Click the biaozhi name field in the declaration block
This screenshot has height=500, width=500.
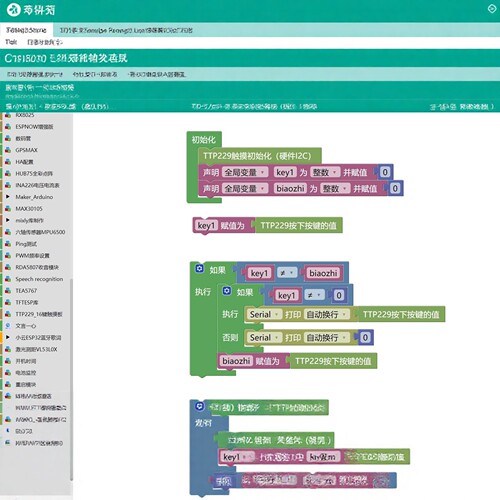point(290,189)
